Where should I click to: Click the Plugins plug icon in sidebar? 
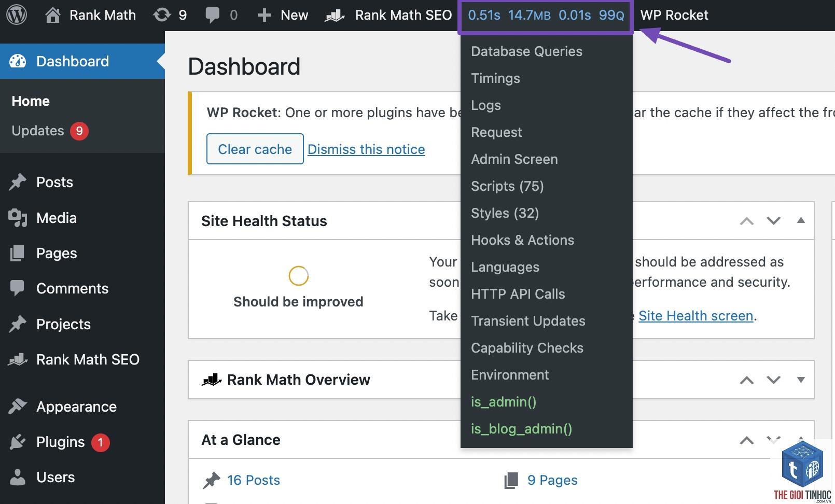pyautogui.click(x=18, y=442)
